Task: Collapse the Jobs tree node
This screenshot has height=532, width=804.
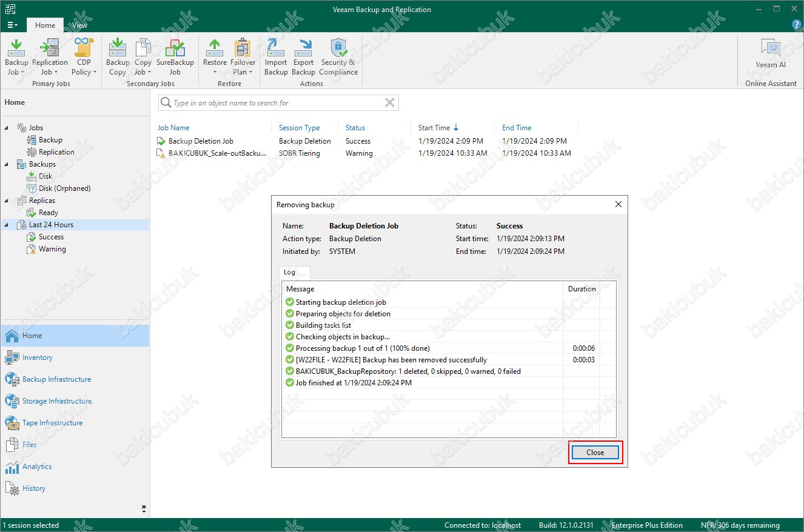Action: pyautogui.click(x=7, y=128)
